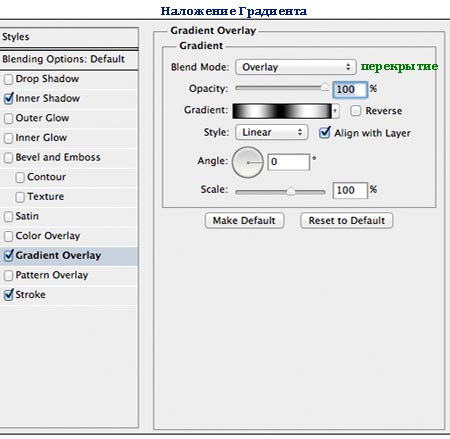The width and height of the screenshot is (450, 439).
Task: Uncheck Align with Layer
Action: click(x=324, y=133)
